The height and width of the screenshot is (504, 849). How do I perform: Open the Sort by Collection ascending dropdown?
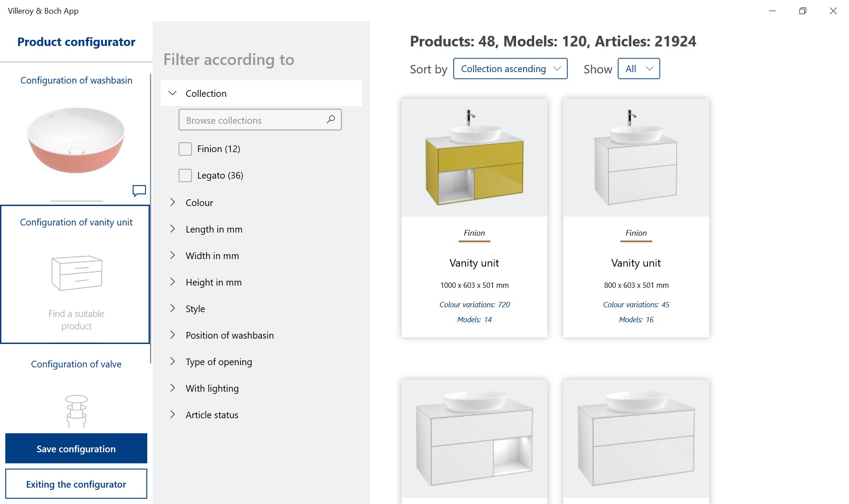510,69
